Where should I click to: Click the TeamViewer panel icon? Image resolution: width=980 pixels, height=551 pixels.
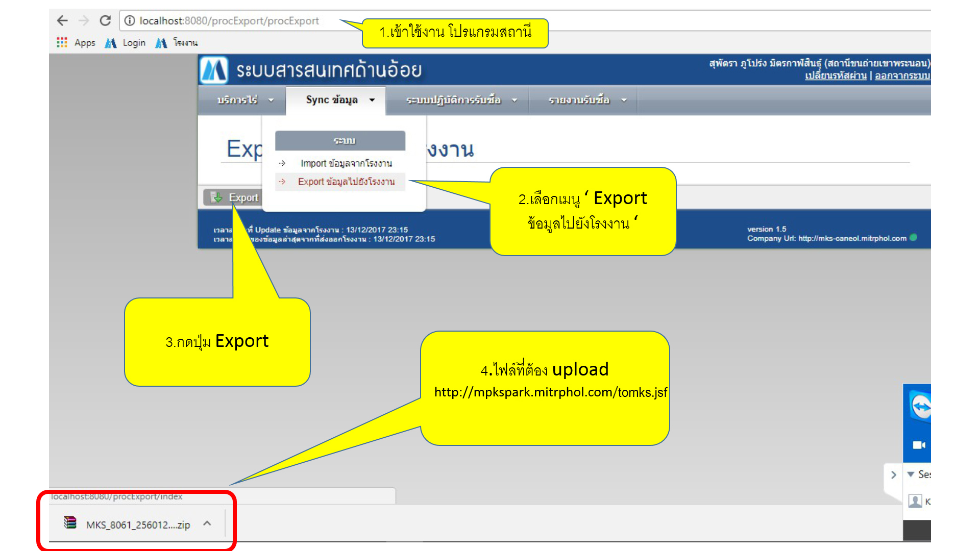pos(920,407)
